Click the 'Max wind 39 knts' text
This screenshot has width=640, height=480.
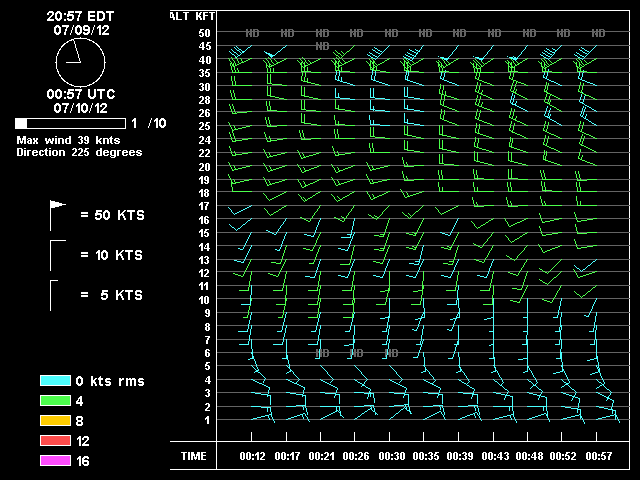coord(68,140)
